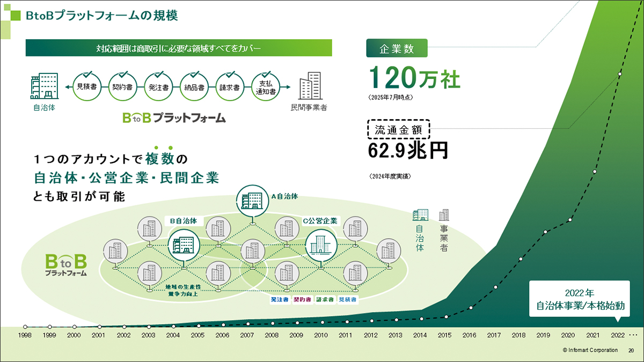Click the 2022年 自治体事業/本格始動 callout
The height and width of the screenshot is (362, 644).
[579, 301]
